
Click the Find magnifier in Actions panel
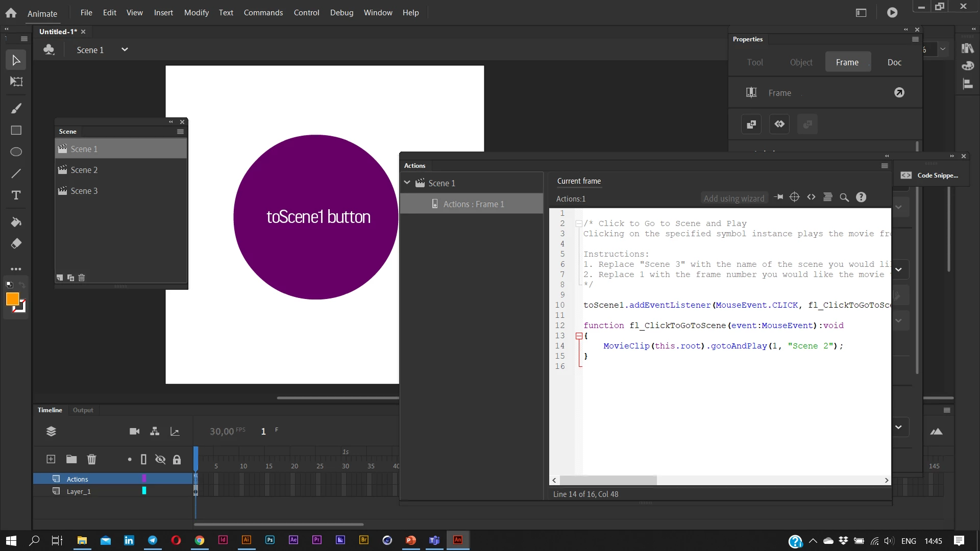(x=844, y=197)
